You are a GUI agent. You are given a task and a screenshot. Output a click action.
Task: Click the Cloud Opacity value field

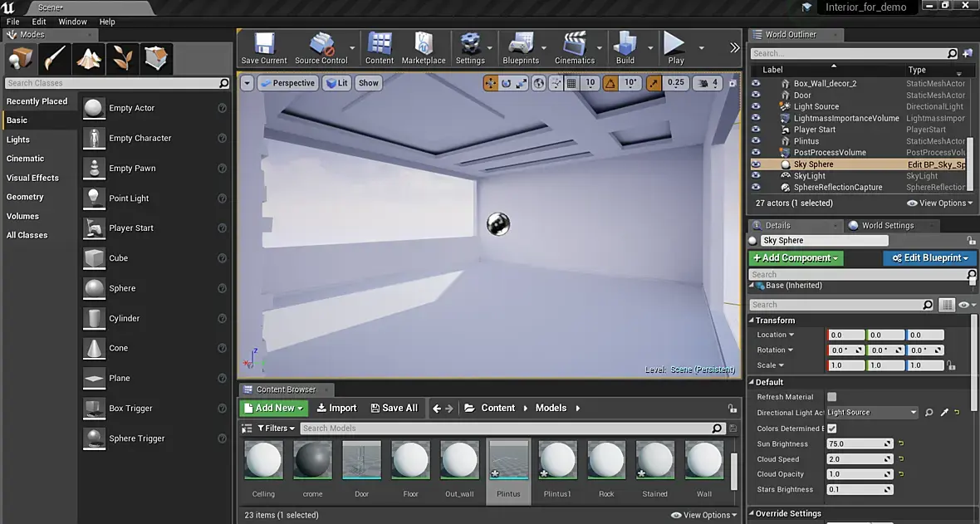860,474
